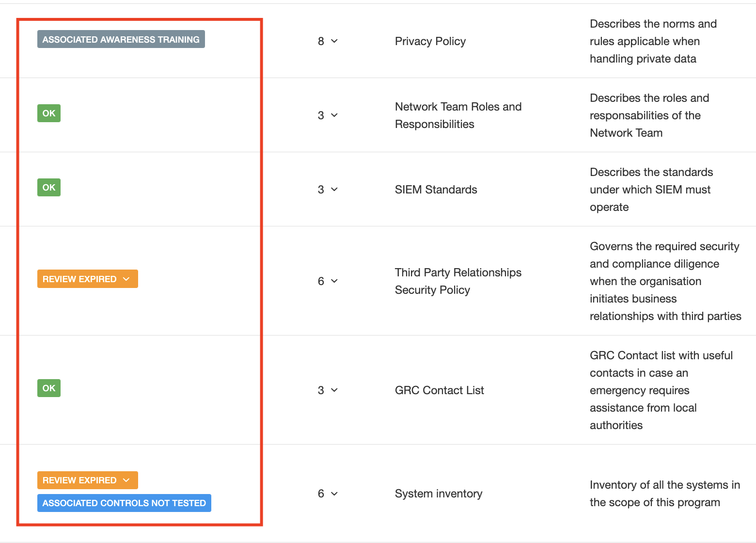756x543 pixels.
Task: Click OK status badge for GRC Contact List
Action: 49,388
